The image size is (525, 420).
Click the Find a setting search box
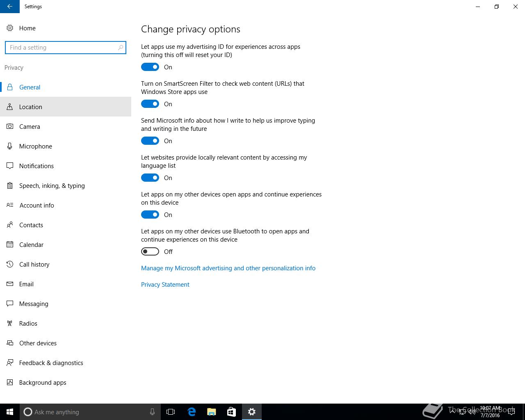[66, 48]
